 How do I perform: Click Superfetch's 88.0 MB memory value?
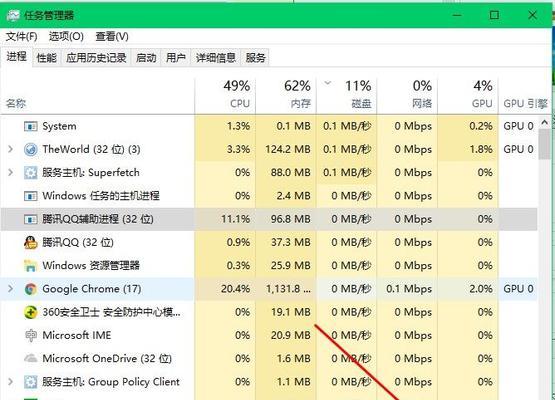pos(291,173)
